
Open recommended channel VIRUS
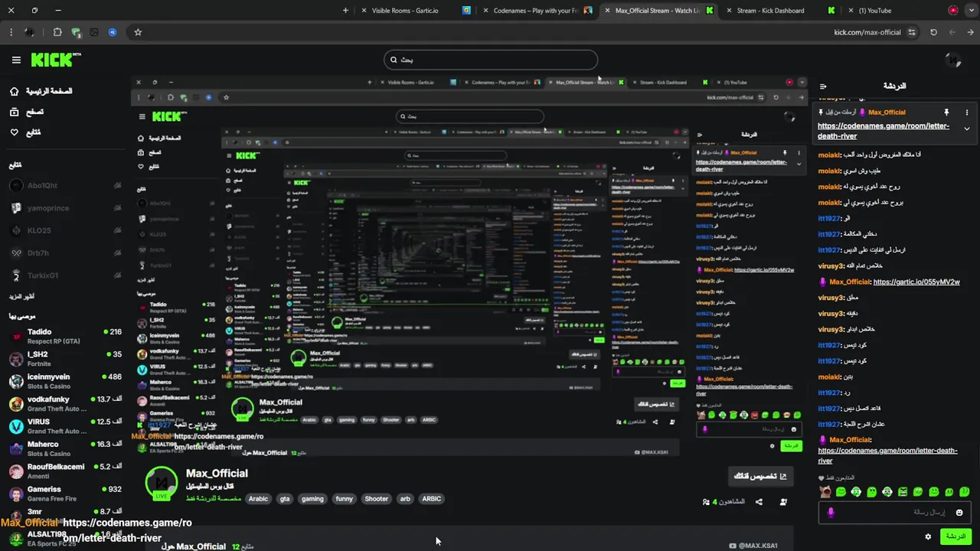point(65,425)
